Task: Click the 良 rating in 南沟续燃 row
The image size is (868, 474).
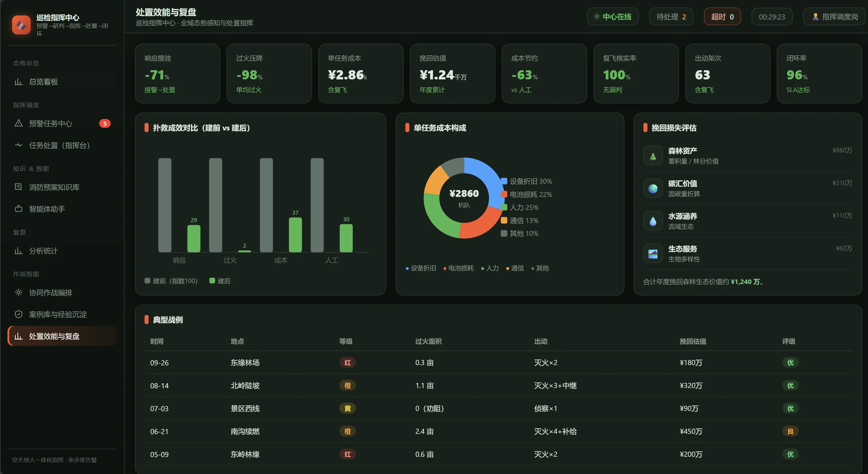Action: click(x=790, y=431)
